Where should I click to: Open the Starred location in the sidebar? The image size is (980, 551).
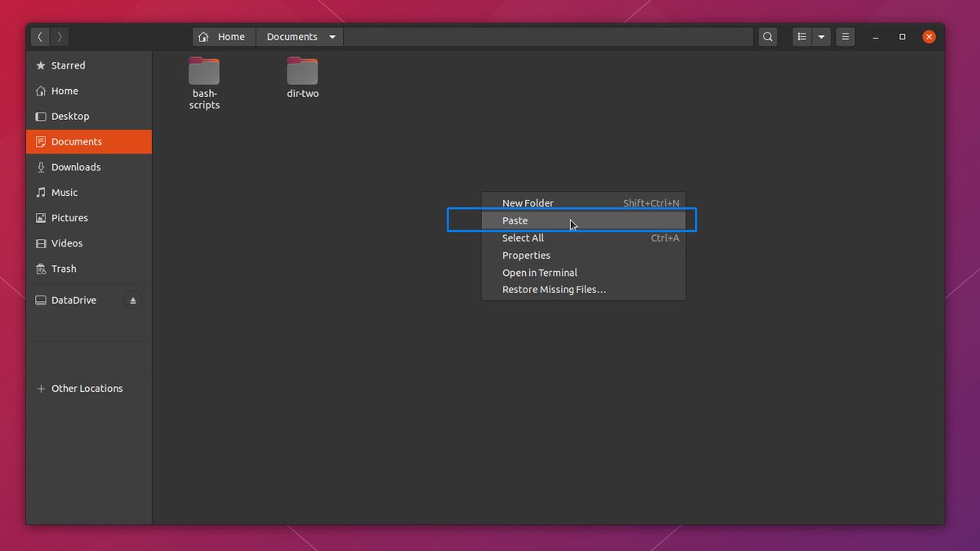click(x=69, y=65)
